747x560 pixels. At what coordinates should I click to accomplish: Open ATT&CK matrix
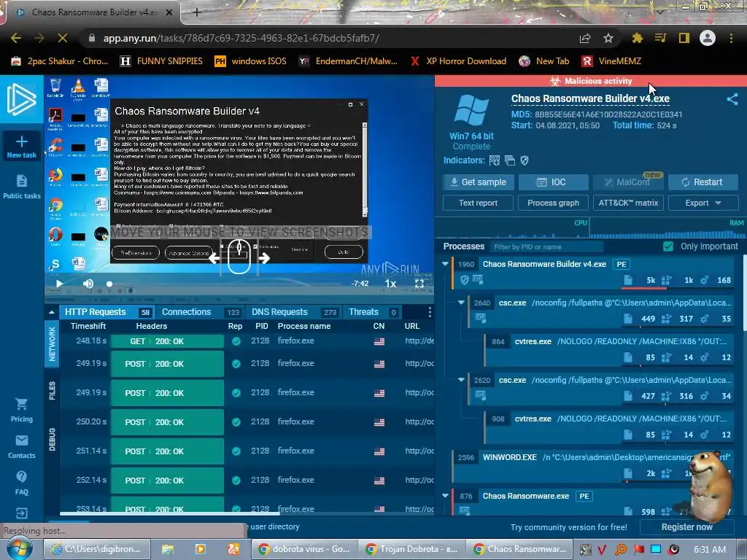(628, 203)
